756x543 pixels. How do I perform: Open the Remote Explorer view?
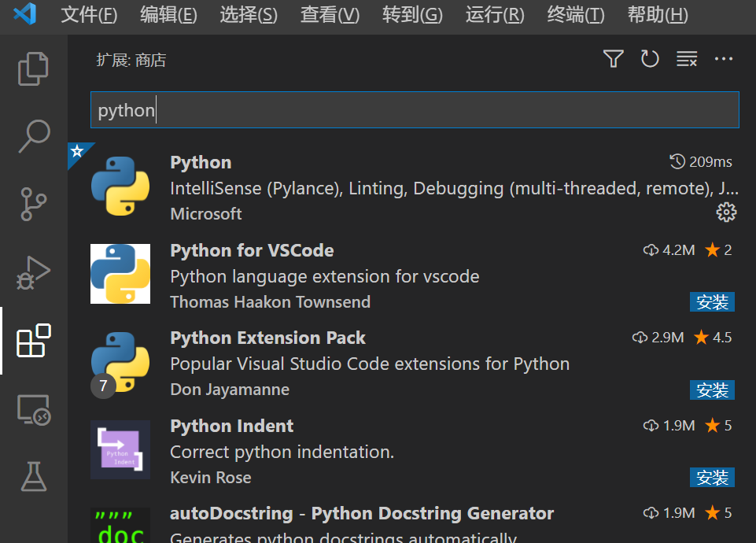point(34,409)
